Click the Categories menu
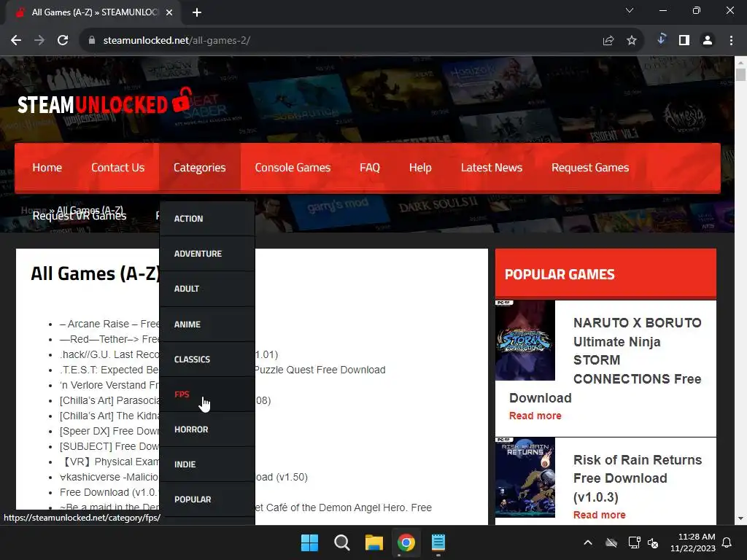Viewport: 747px width, 560px height. 200,168
